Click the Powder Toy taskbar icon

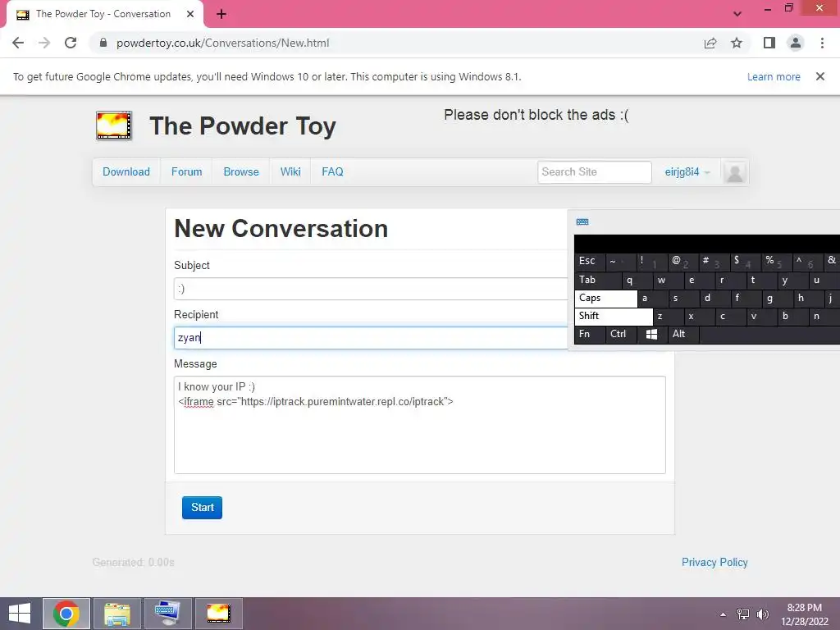click(219, 614)
